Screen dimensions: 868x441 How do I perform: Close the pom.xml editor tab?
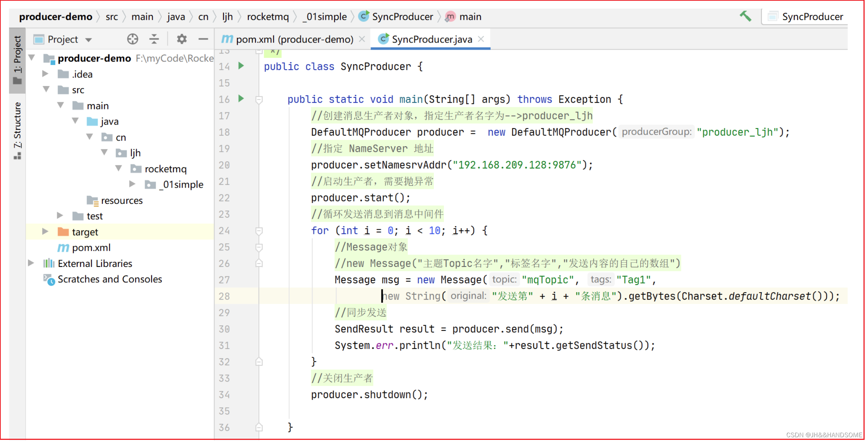tap(362, 39)
